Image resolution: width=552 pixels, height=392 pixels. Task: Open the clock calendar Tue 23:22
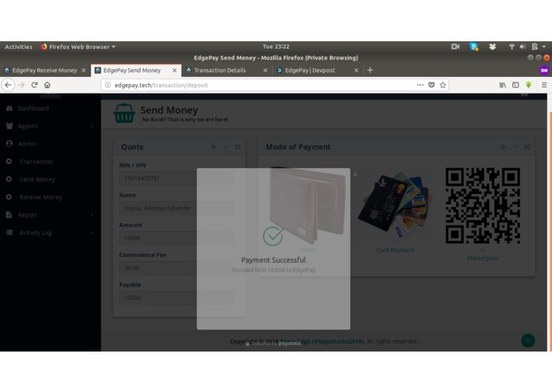tap(276, 46)
